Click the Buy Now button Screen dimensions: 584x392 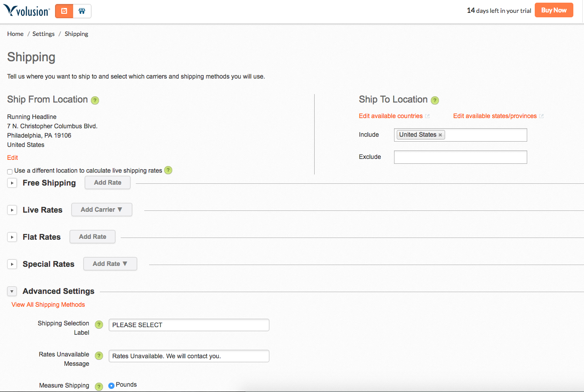click(x=554, y=10)
